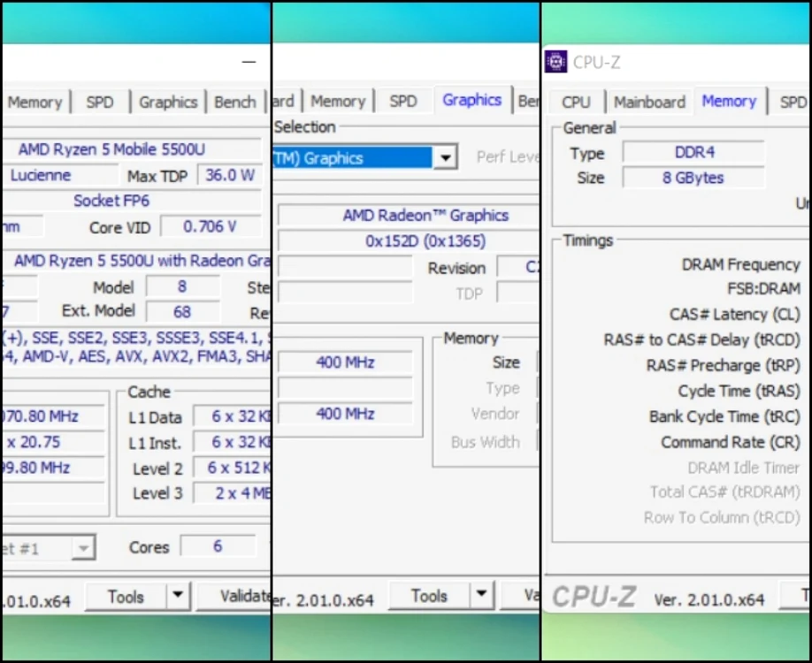Click the Model value '8'
812x663 pixels.
pyautogui.click(x=182, y=286)
